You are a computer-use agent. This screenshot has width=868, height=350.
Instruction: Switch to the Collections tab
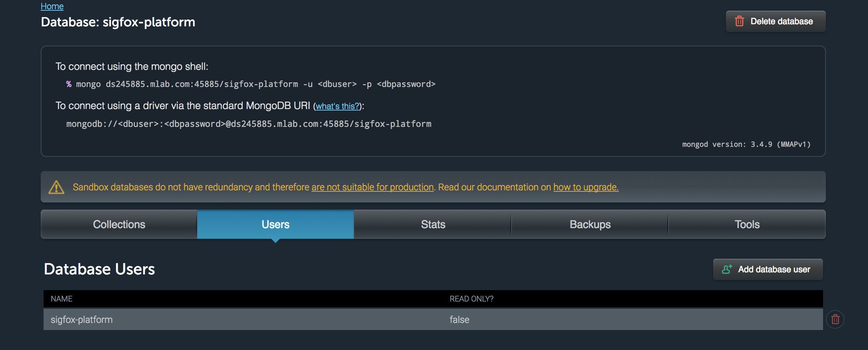click(119, 224)
